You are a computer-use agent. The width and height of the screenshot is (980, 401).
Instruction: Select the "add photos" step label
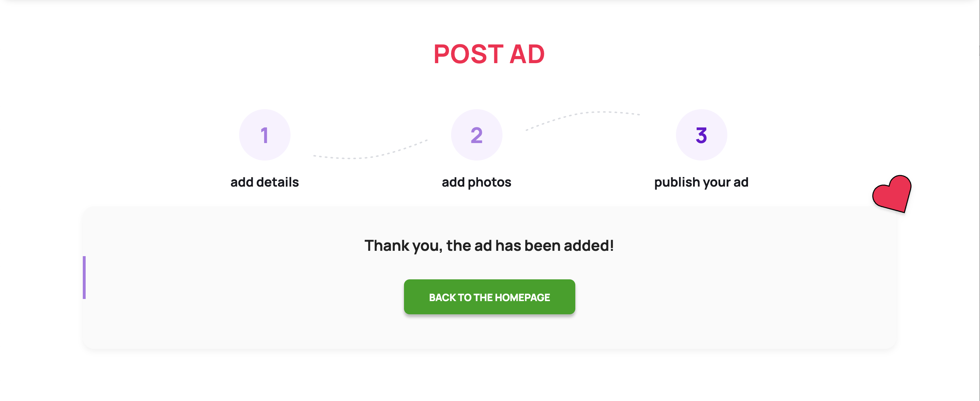pyautogui.click(x=476, y=183)
